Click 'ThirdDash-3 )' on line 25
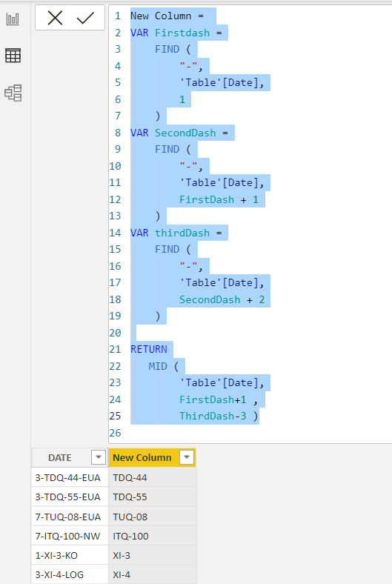The image size is (392, 584). pos(219,416)
